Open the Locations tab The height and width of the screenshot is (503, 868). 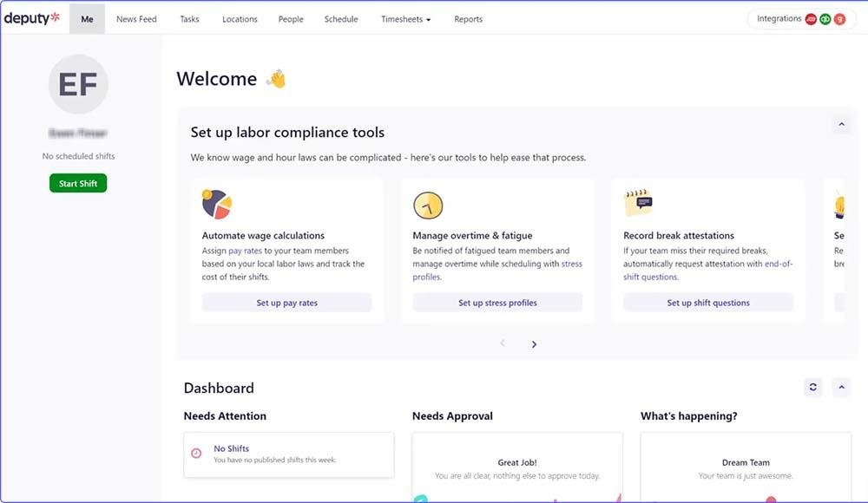point(240,19)
